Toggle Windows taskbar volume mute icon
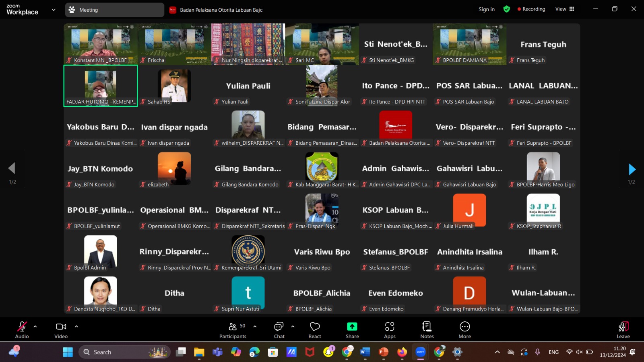Screen dimensions: 644x362 click(x=579, y=352)
